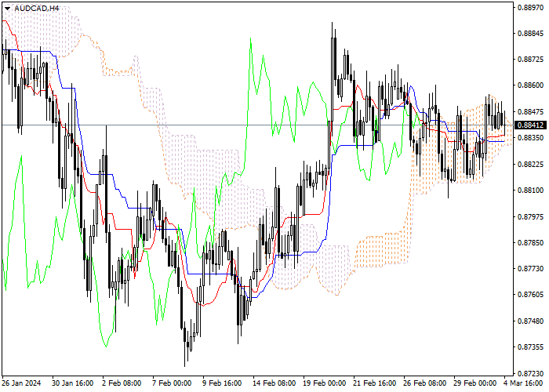Screen dimensions: 549x392
Task: Click the 26 Feb 08:00 time label
Action: click(x=425, y=383)
